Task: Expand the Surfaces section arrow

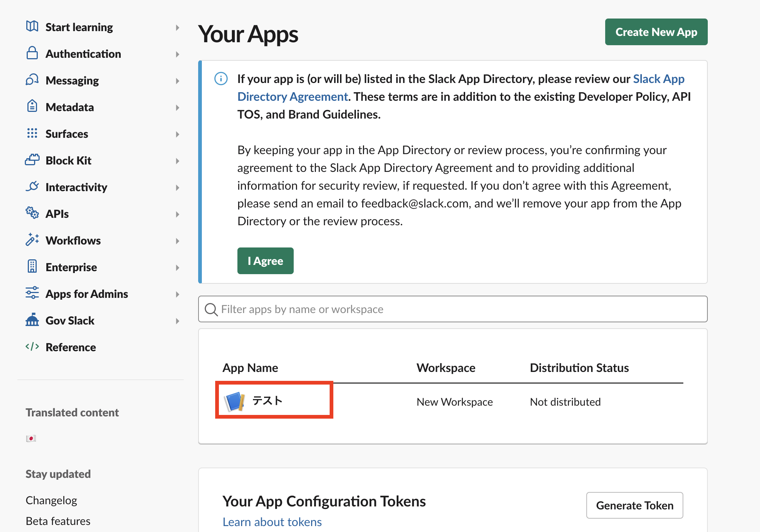Action: (177, 134)
